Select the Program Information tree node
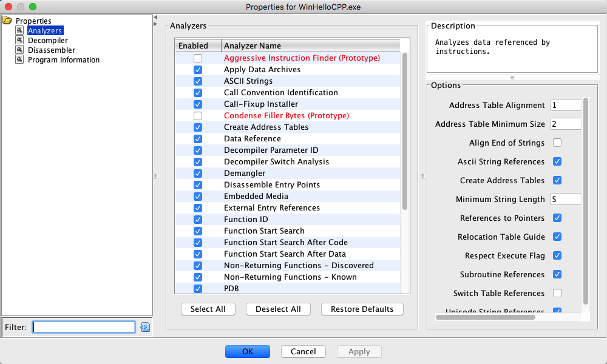The height and width of the screenshot is (364, 607). (63, 60)
